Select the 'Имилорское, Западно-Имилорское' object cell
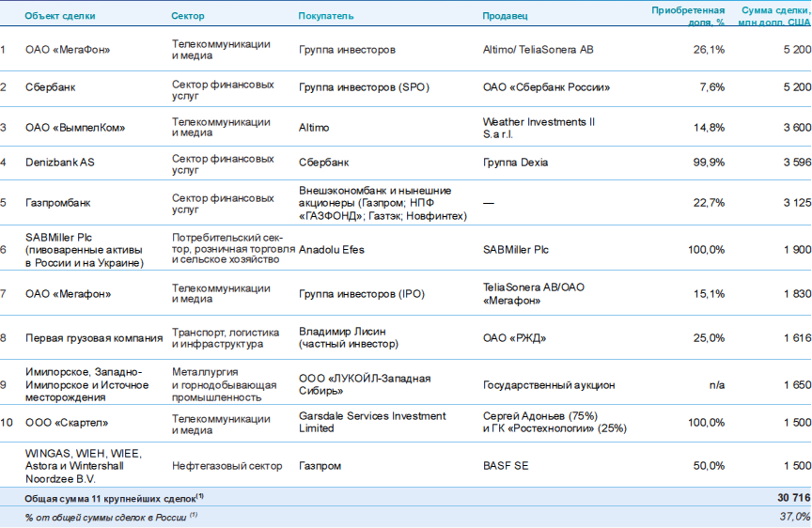Viewport: 812px width, 528px height. [x=87, y=385]
